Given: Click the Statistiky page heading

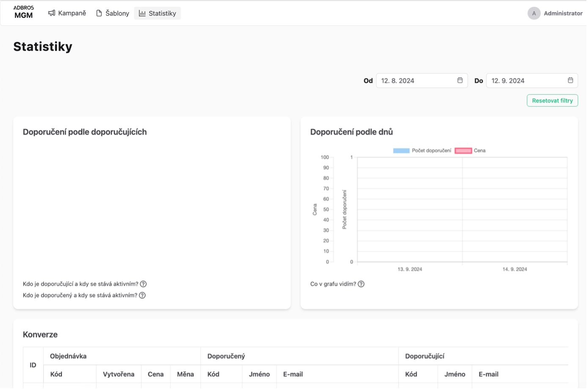Looking at the screenshot, I should pos(43,47).
